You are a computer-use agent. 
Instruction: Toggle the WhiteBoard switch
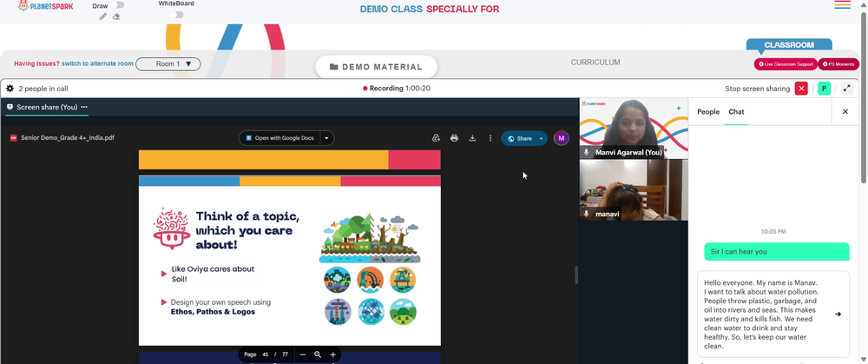(176, 15)
